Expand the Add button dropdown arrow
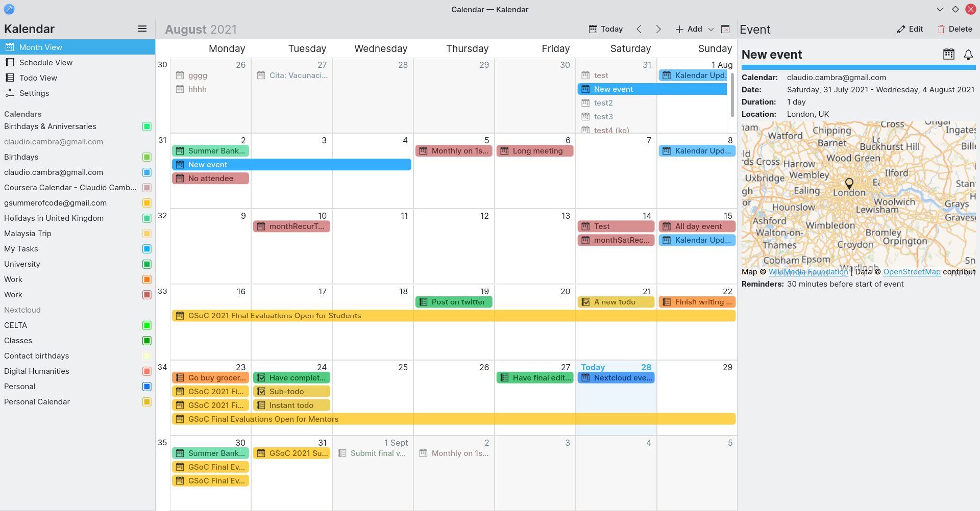This screenshot has height=511, width=980. tap(711, 29)
